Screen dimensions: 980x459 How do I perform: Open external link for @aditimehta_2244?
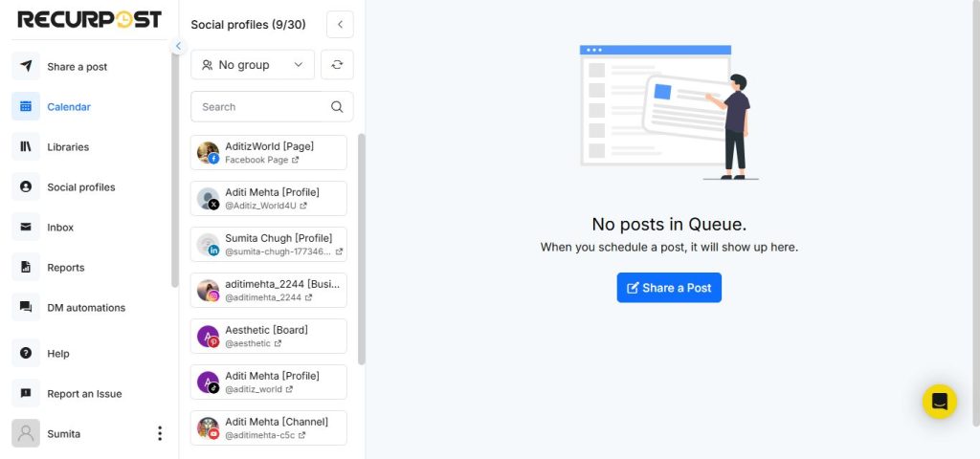(309, 297)
